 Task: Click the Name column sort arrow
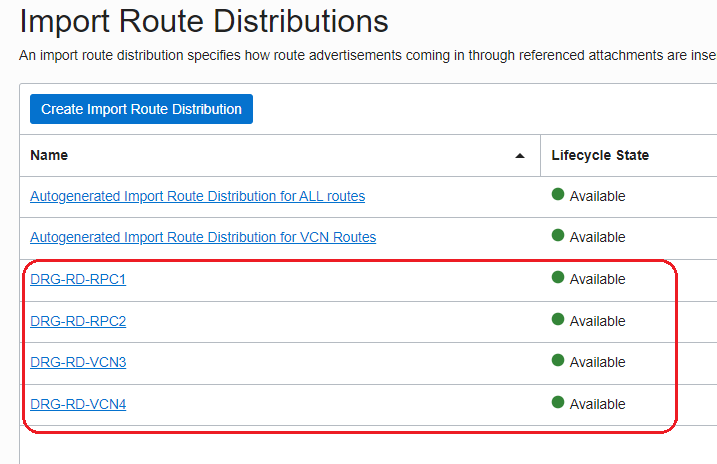click(519, 156)
